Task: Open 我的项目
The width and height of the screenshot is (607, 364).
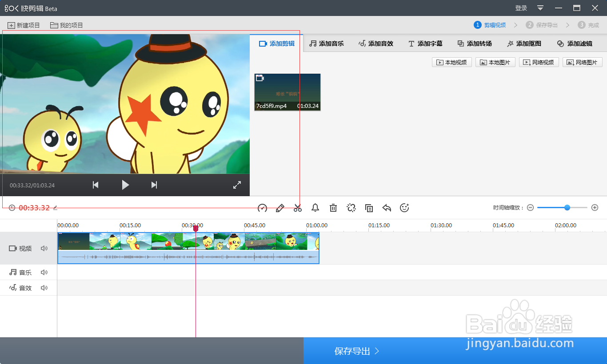Action: pyautogui.click(x=67, y=25)
